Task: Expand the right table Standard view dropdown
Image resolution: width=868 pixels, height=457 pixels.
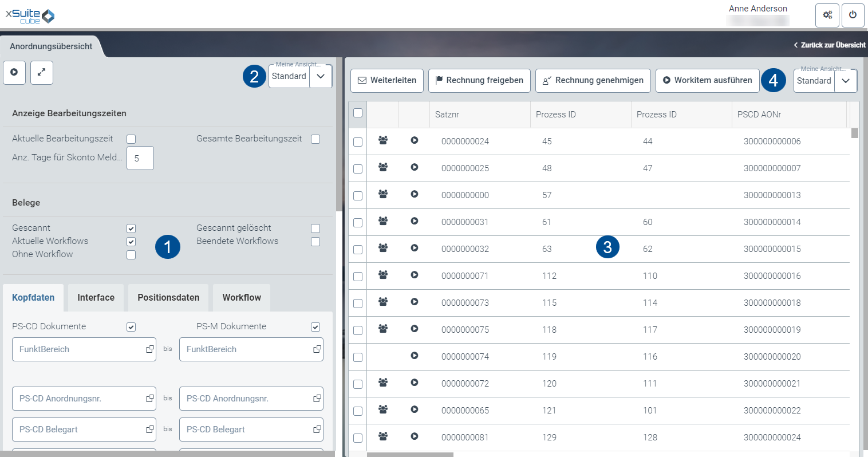Action: [846, 81]
